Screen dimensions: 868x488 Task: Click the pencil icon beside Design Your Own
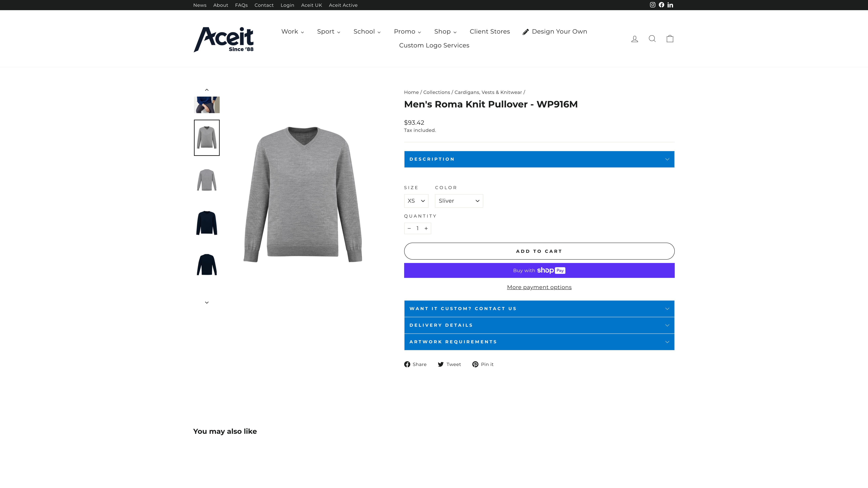tap(526, 31)
